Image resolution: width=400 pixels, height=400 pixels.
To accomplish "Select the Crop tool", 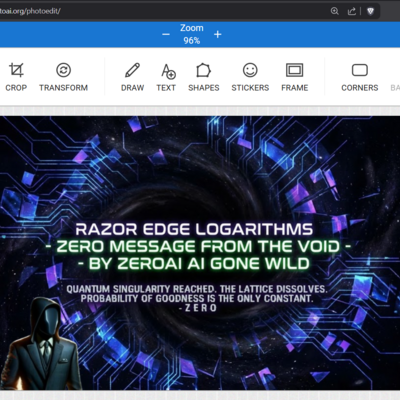I will [16, 77].
